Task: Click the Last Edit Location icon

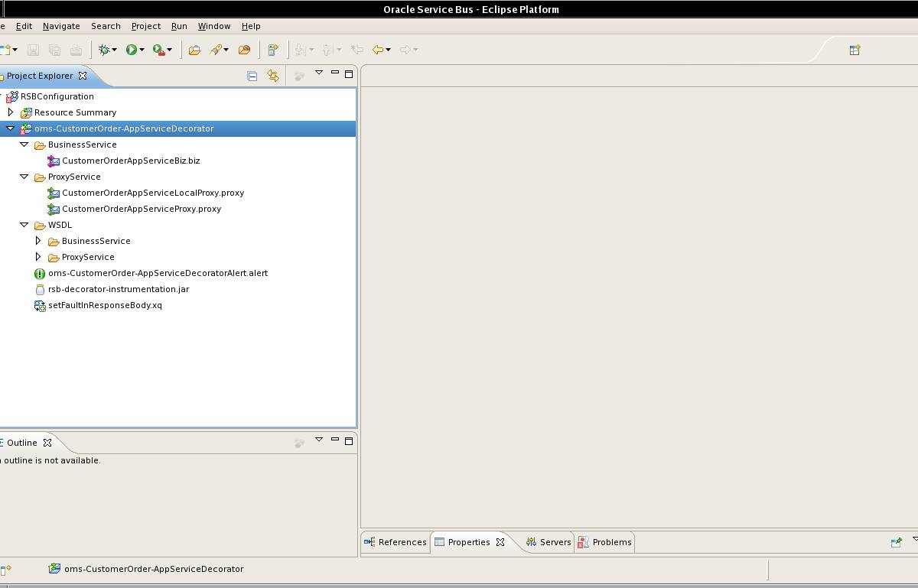Action: [x=356, y=50]
